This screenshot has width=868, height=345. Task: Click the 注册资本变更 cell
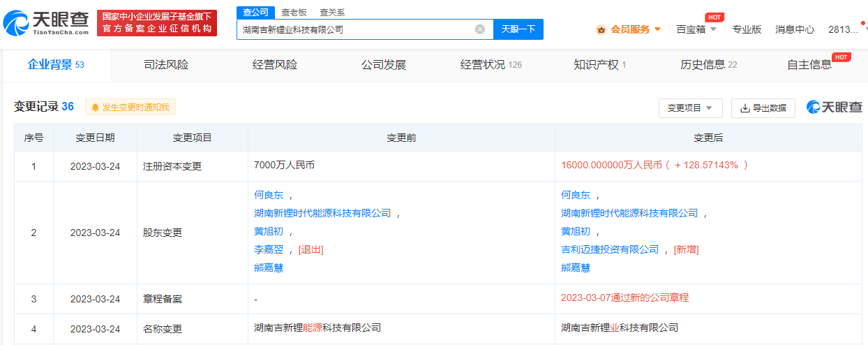coord(192,166)
